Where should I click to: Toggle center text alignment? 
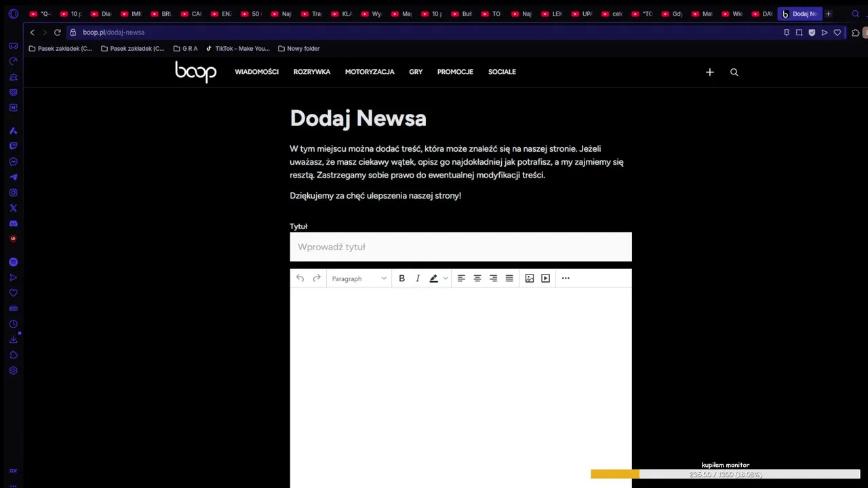(x=477, y=279)
